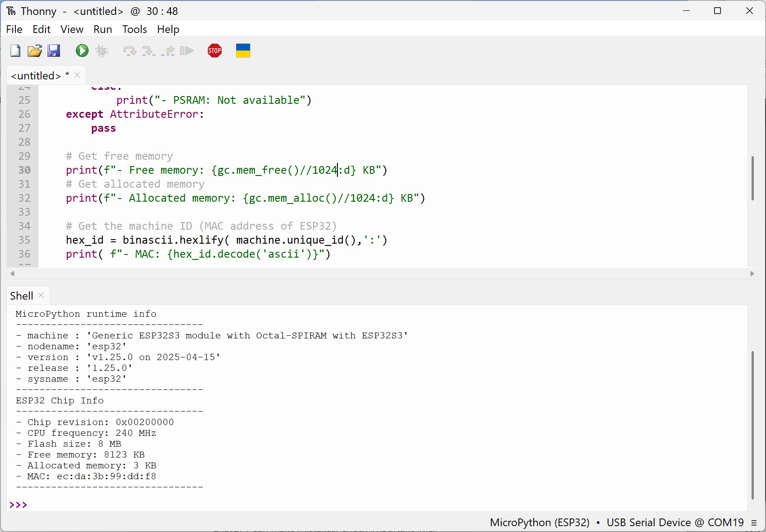Click the shell vertical scrollbar thumb
766x532 pixels.
point(752,425)
